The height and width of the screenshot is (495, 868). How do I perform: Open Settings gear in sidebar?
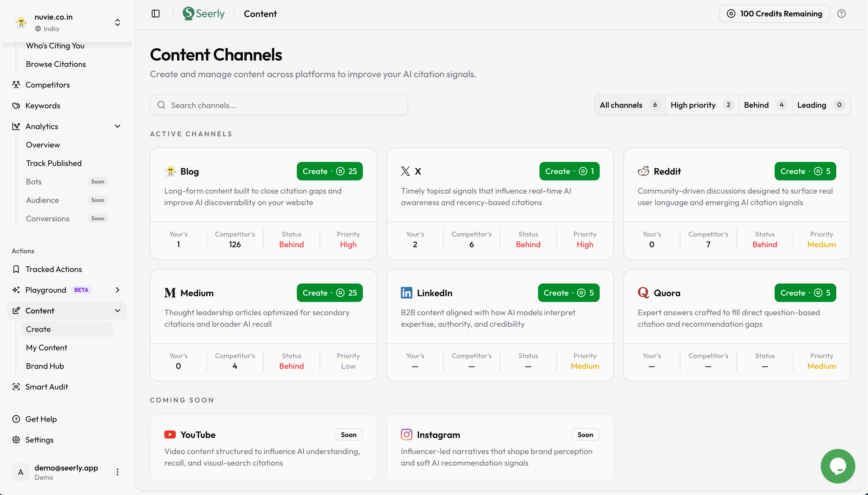[39, 440]
